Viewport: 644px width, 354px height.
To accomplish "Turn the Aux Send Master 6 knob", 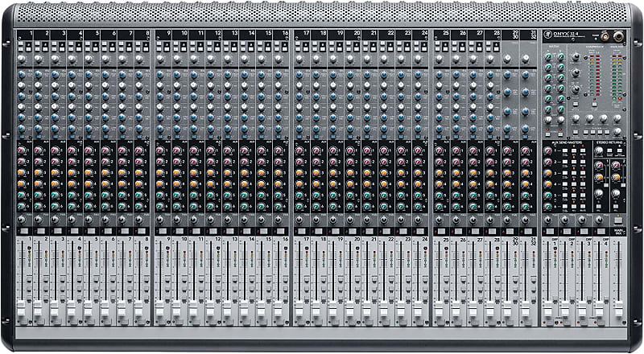I will coord(547,206).
